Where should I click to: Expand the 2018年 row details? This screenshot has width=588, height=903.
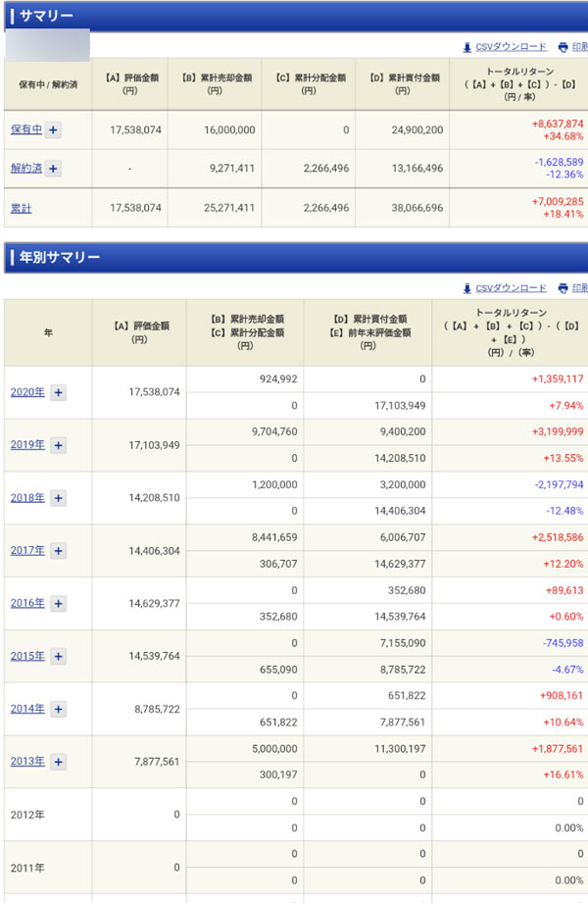point(58,498)
